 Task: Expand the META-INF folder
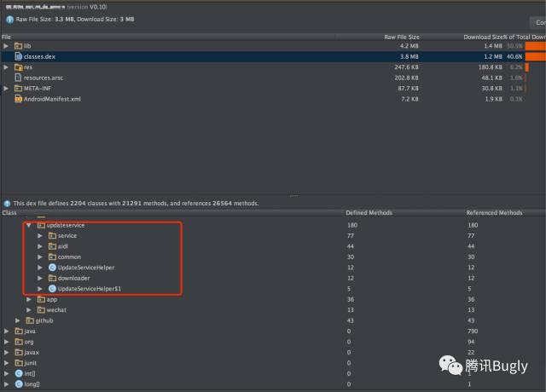(x=6, y=89)
